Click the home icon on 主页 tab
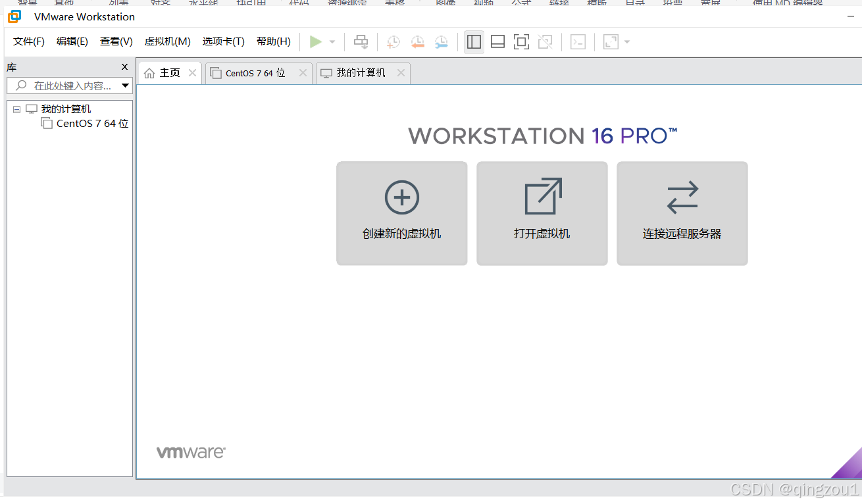 149,73
